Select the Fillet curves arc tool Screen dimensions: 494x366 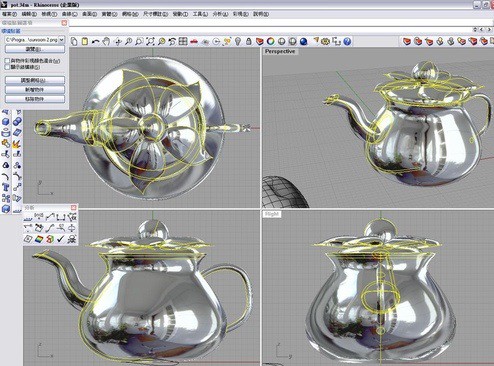(x=6, y=176)
